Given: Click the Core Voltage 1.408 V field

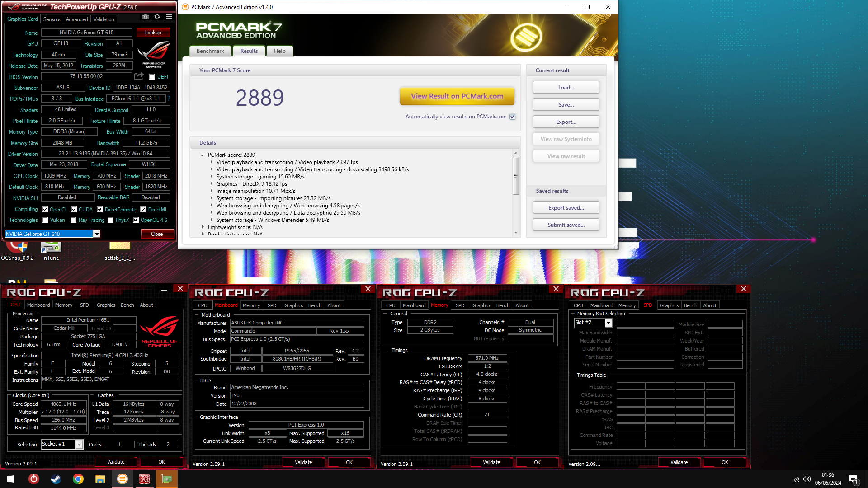Looking at the screenshot, I should point(120,345).
